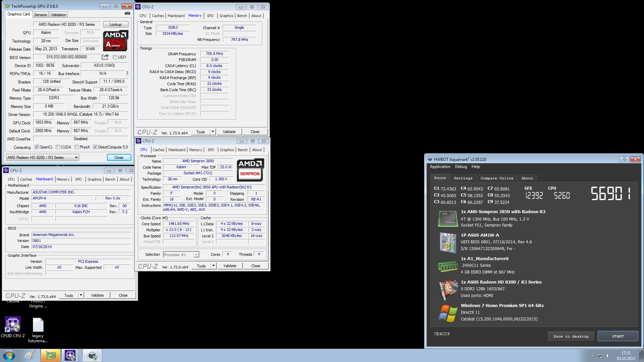This screenshot has width=644, height=362.
Task: Open the CPUID CPU-Z desktop shortcut
Action: (13, 327)
